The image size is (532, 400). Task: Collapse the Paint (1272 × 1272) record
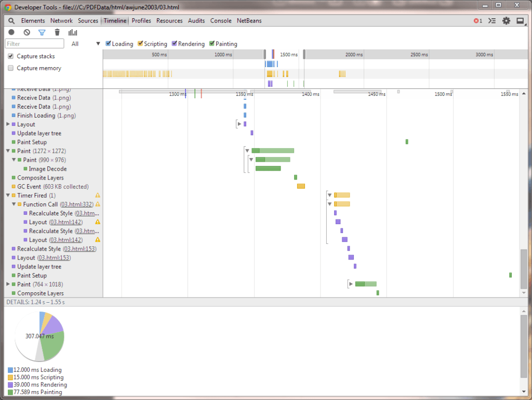[7, 150]
